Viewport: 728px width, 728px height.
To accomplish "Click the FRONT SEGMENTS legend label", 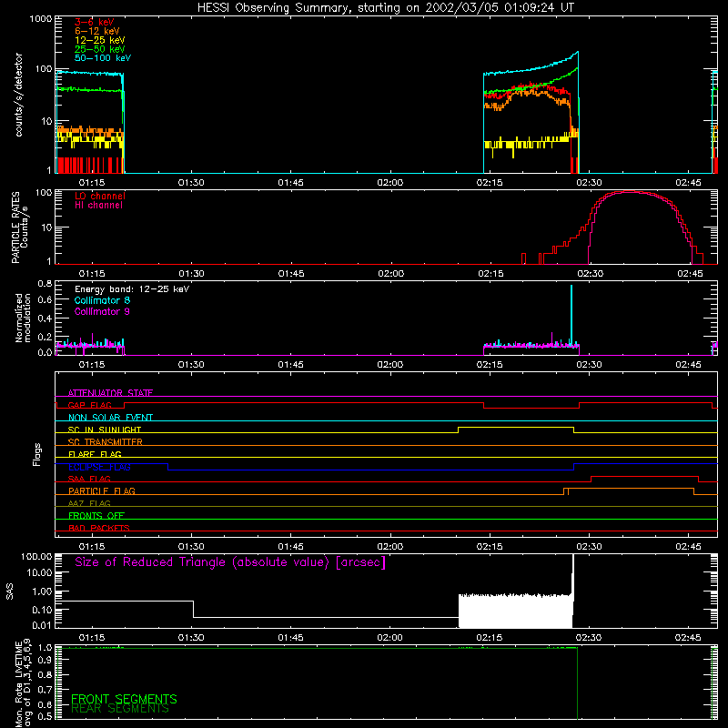I will [124, 699].
